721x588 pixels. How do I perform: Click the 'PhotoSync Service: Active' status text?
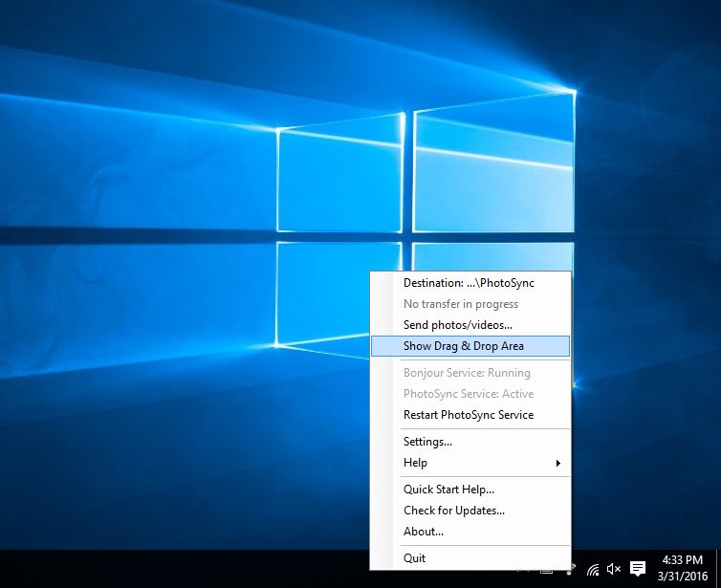[469, 394]
